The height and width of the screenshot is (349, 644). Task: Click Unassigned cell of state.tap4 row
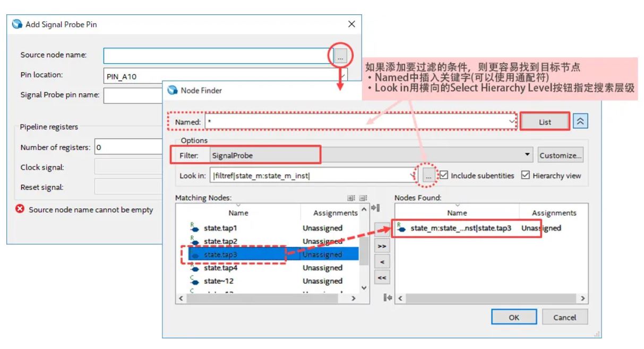coord(322,268)
